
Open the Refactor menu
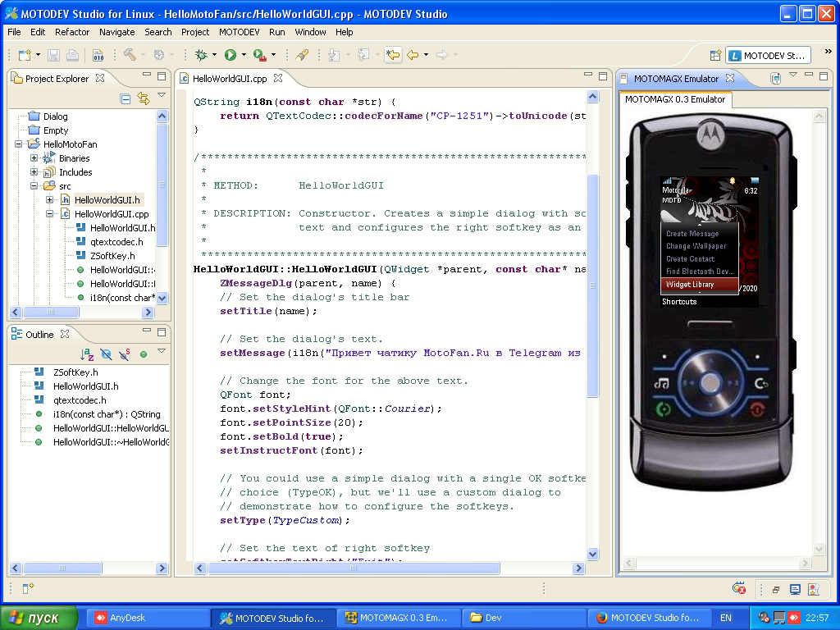[x=72, y=32]
